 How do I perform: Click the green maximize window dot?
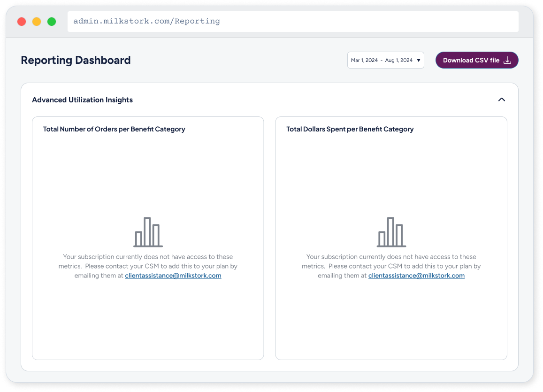tap(52, 22)
